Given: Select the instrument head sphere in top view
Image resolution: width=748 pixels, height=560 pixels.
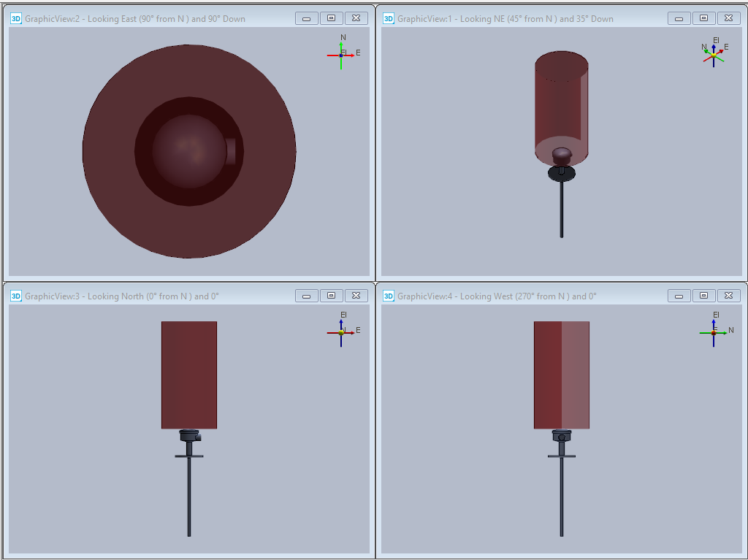Looking at the screenshot, I should [189, 151].
